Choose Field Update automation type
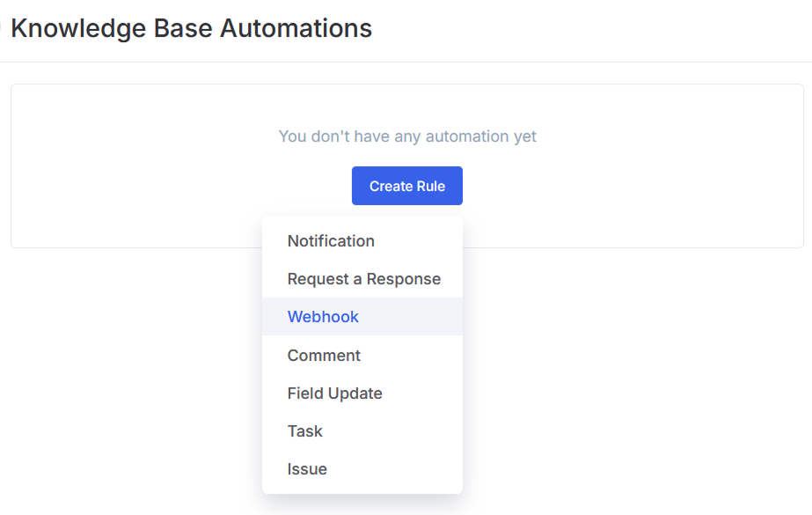The height and width of the screenshot is (515, 812). [334, 394]
